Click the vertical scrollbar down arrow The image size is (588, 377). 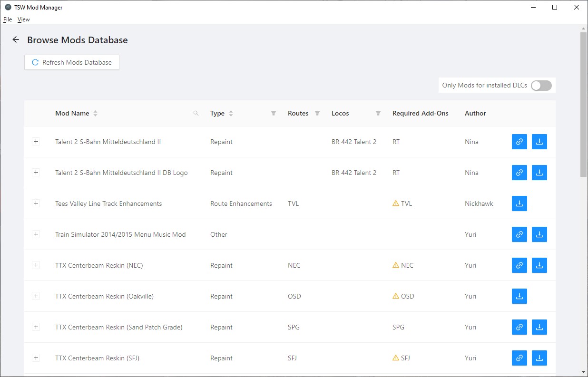(x=584, y=372)
